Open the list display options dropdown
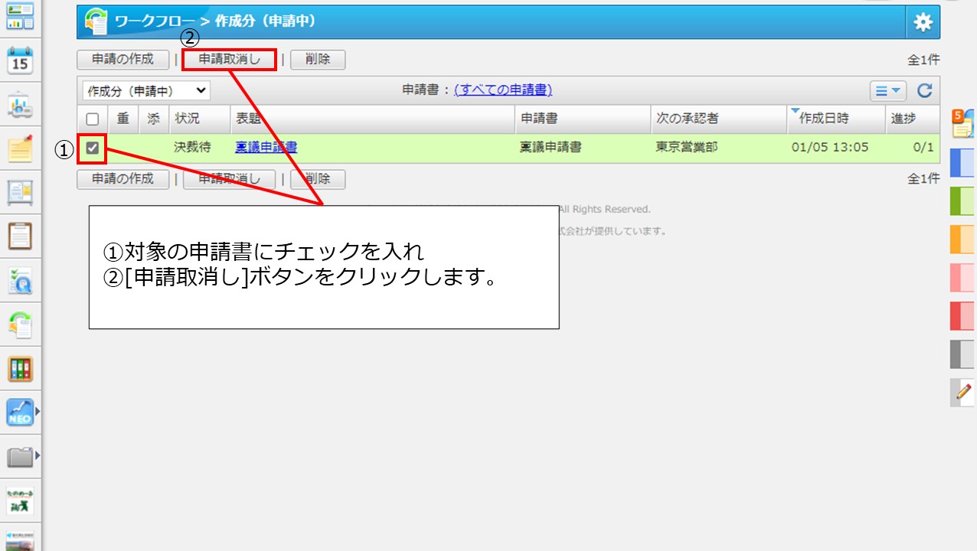 (x=888, y=91)
